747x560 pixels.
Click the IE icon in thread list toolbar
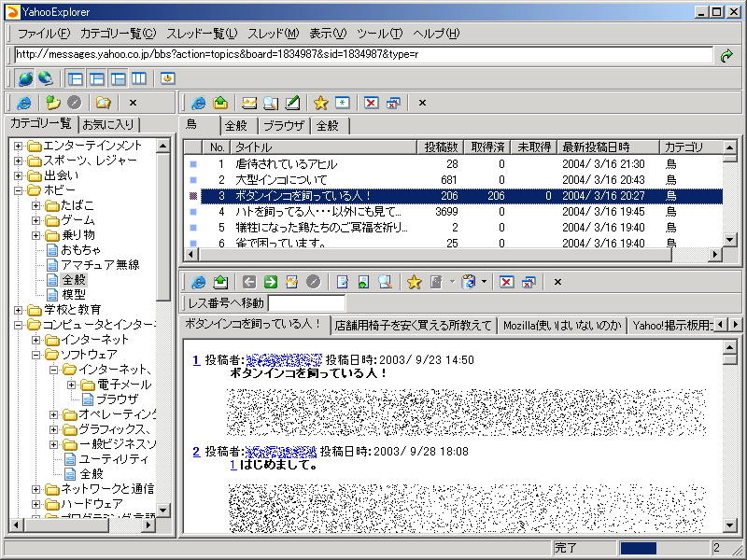(198, 103)
